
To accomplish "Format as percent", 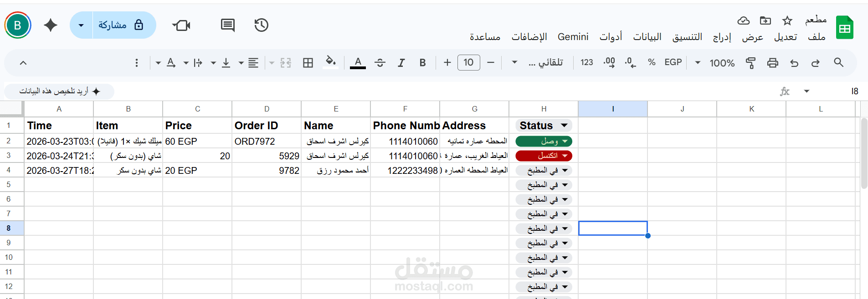I will coord(652,62).
